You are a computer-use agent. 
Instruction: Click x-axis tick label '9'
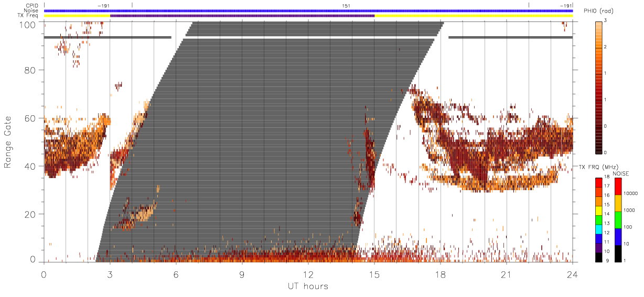(x=242, y=275)
